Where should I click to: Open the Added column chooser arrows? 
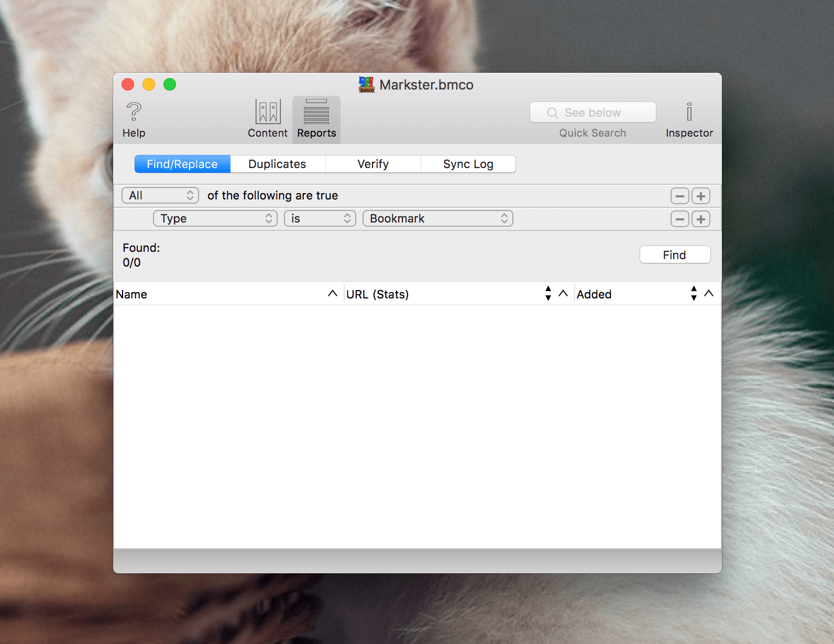[694, 294]
